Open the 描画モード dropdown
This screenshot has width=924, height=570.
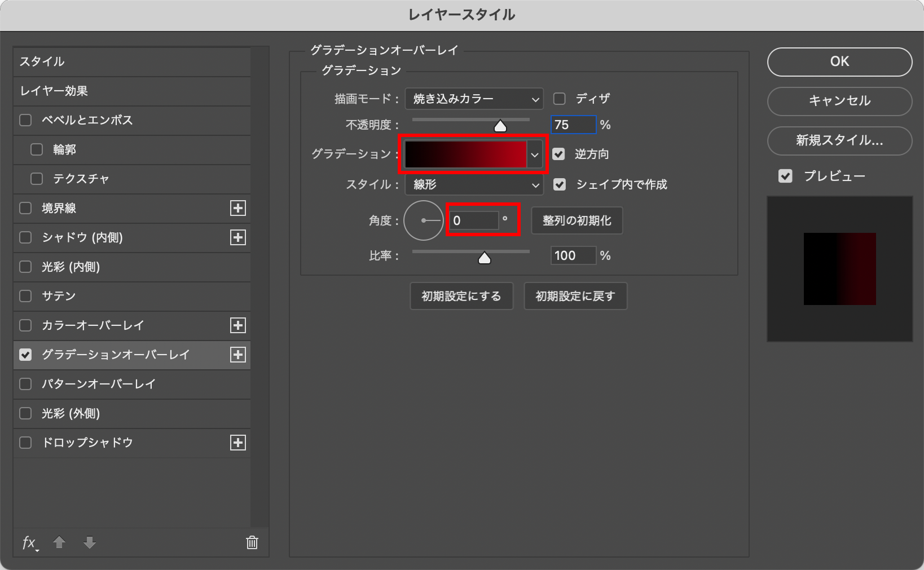(474, 99)
